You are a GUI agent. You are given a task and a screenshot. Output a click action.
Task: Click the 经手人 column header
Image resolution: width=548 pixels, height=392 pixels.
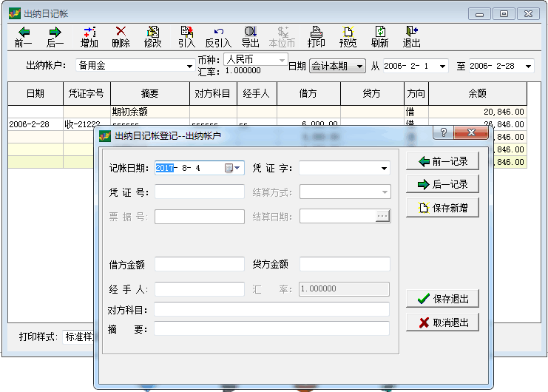click(257, 94)
